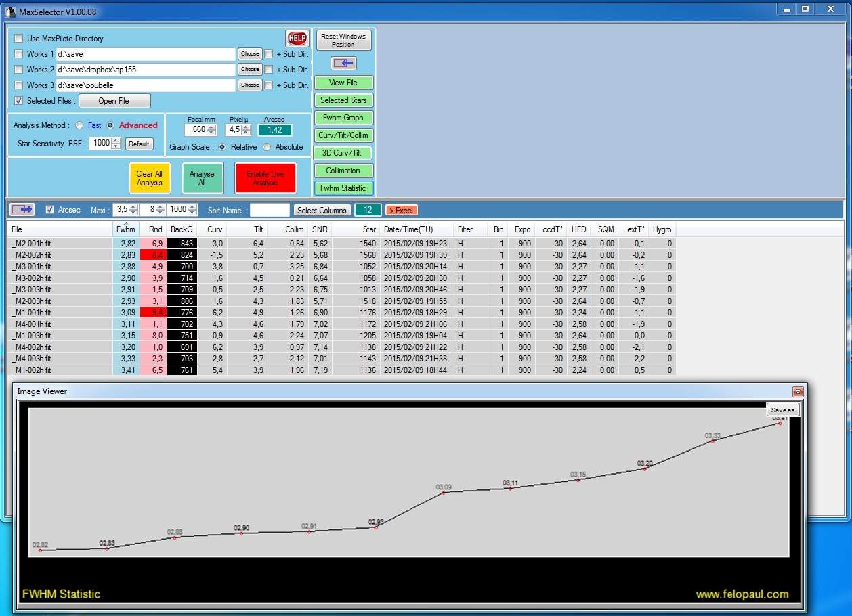Open the 3D Curv/Tilt view
852x616 pixels.
click(343, 153)
